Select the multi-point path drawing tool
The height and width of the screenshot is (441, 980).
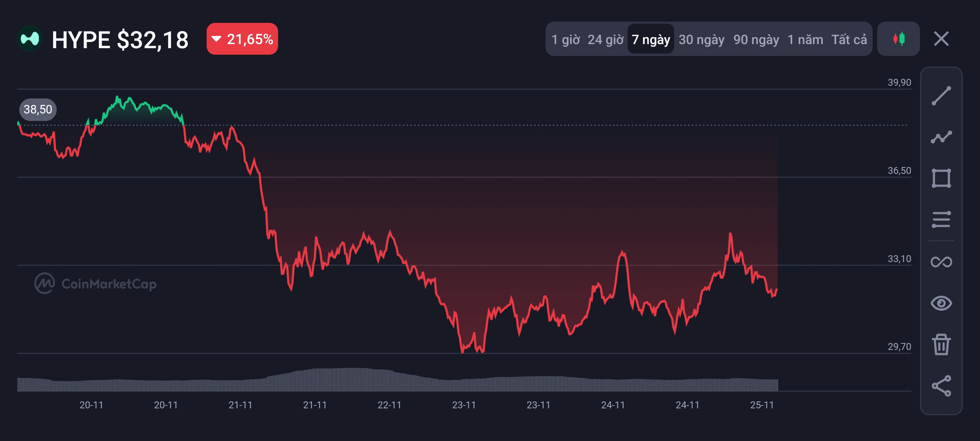pyautogui.click(x=941, y=137)
